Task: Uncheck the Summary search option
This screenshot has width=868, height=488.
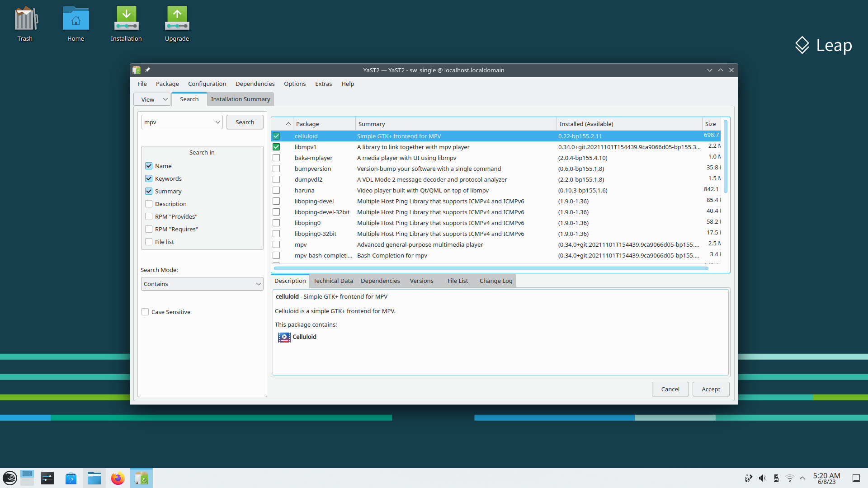Action: pyautogui.click(x=149, y=191)
